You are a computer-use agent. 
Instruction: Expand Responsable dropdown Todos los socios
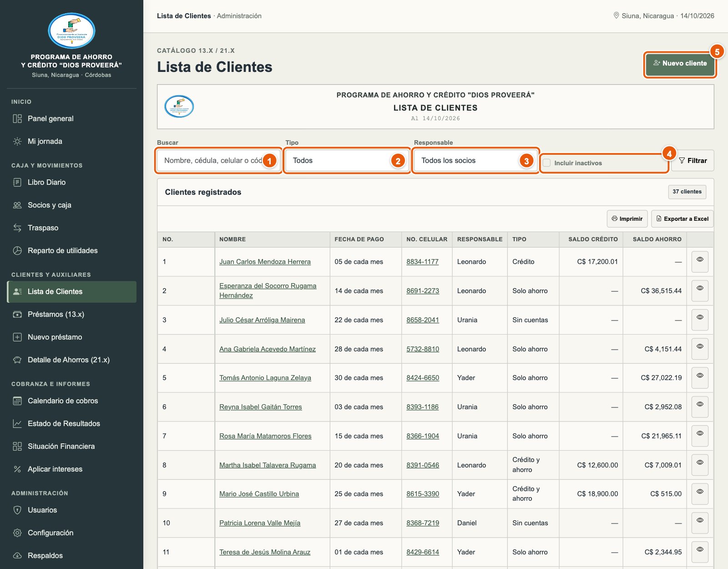tap(475, 161)
